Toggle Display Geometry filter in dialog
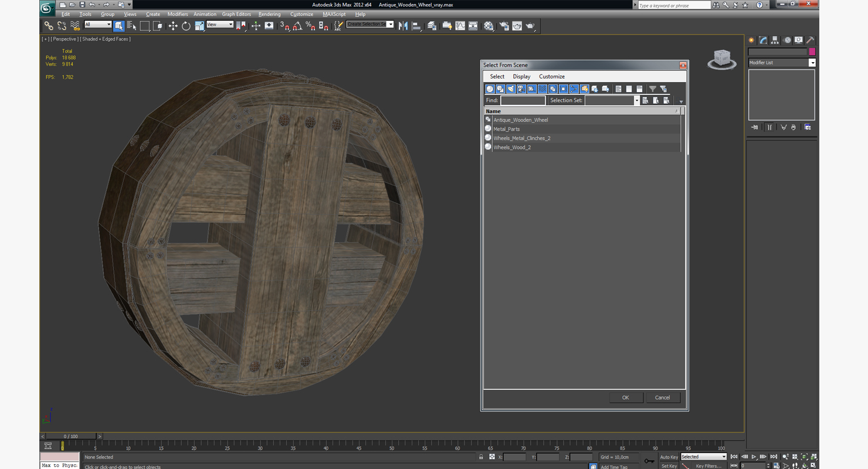The image size is (868, 469). coord(490,89)
